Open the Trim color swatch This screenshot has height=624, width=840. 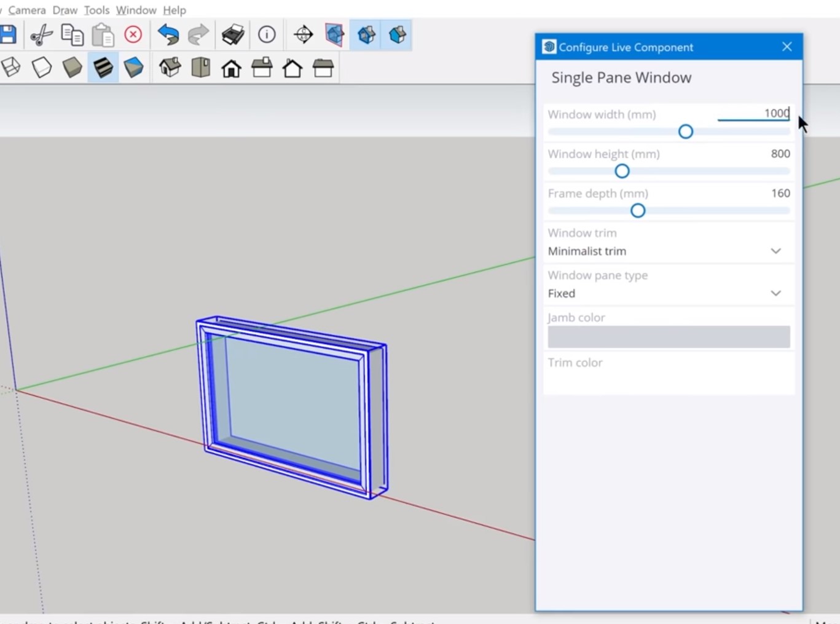click(x=669, y=381)
